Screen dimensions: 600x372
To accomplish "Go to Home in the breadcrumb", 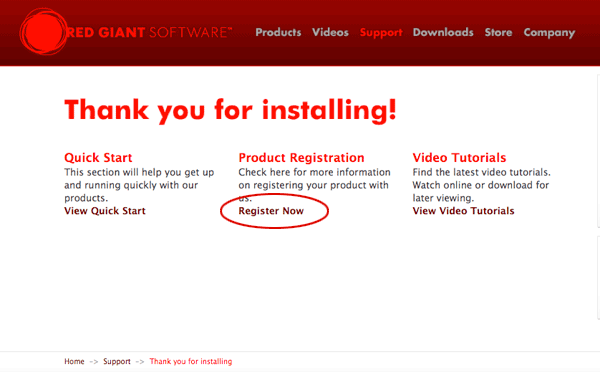I will 74,361.
